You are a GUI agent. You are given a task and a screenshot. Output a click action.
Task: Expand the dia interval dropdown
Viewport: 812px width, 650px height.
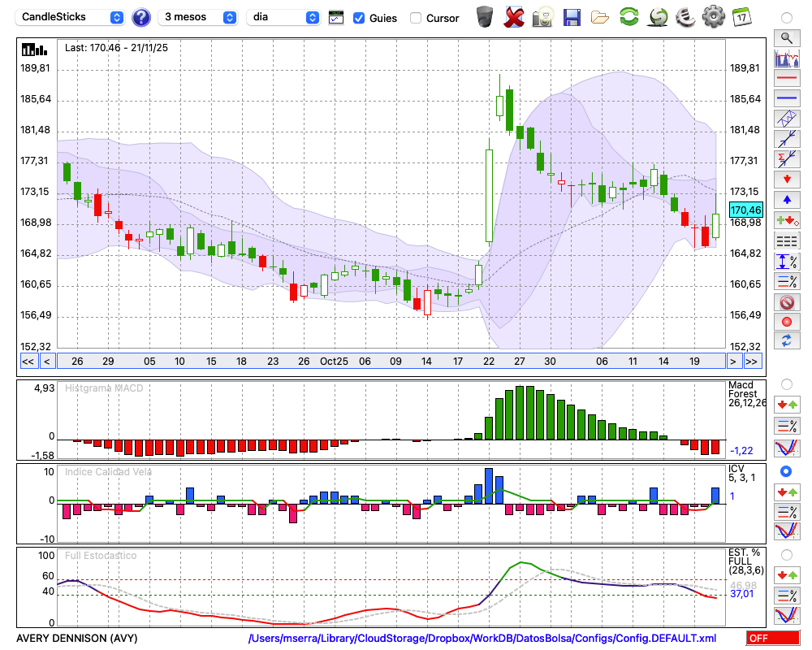point(284,17)
